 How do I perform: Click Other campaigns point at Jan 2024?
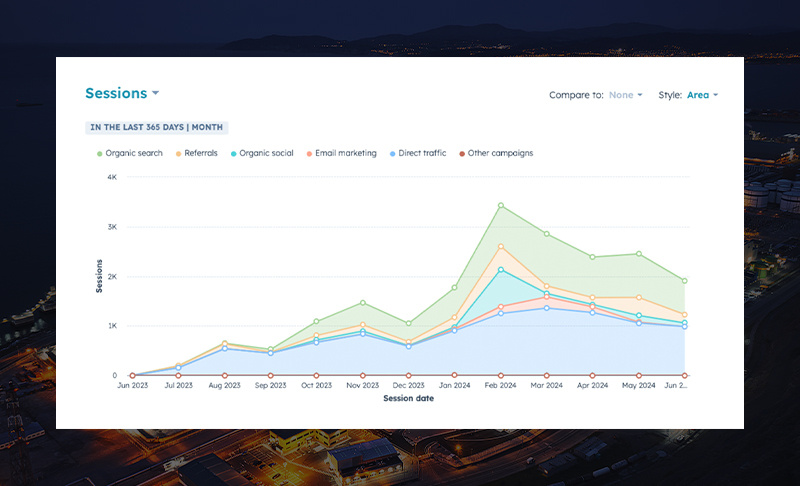(x=455, y=376)
